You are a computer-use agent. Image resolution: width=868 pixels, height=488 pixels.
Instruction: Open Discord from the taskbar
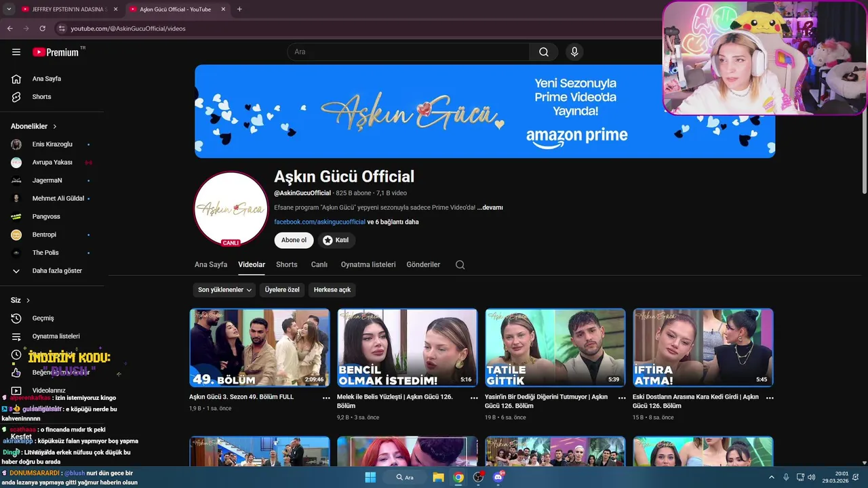pos(498,477)
